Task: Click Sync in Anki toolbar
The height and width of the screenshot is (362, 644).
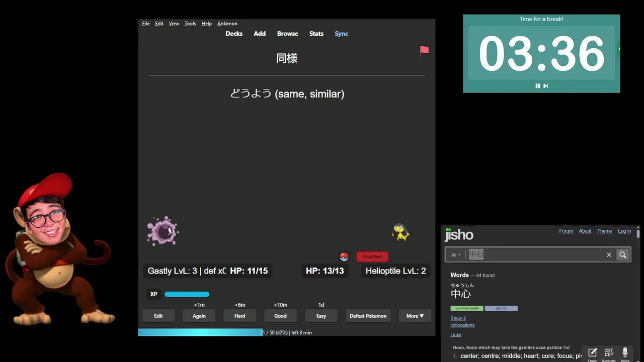Action: 342,34
